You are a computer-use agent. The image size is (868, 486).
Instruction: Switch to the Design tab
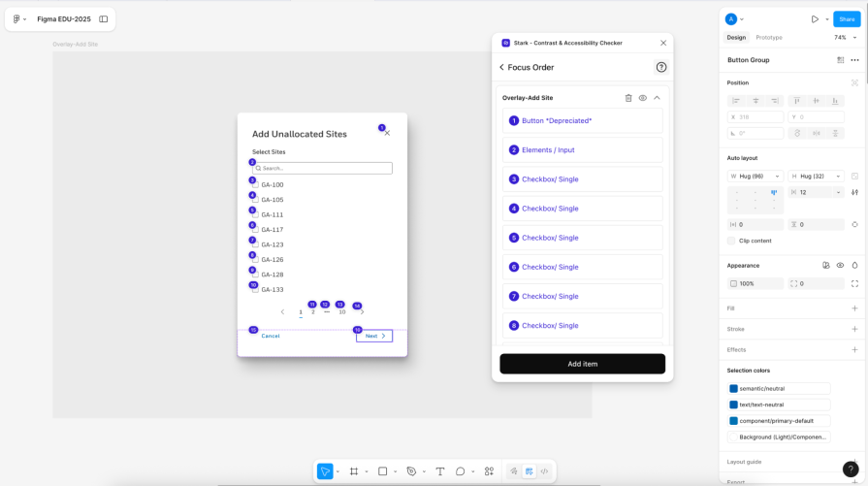pos(736,37)
